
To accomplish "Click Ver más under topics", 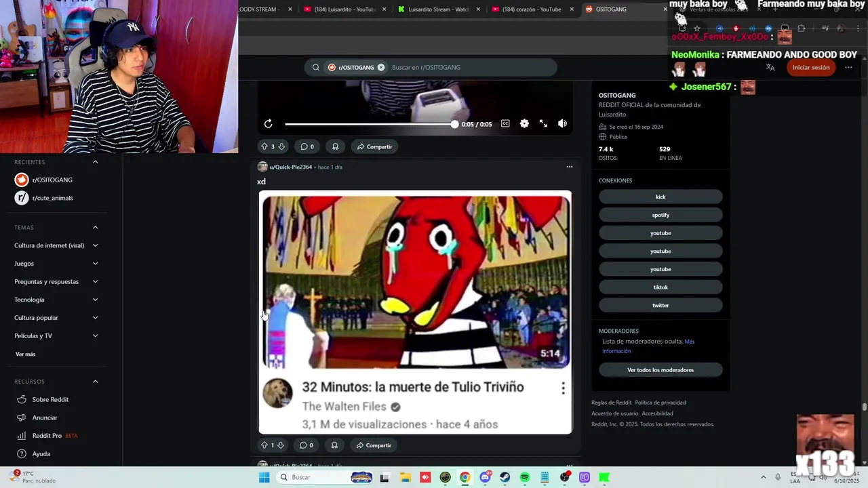I will [x=25, y=354].
